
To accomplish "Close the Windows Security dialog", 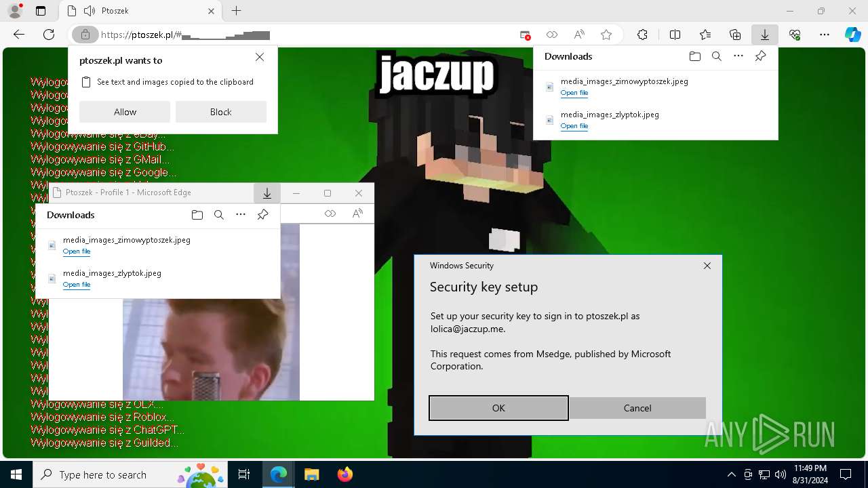I will [707, 266].
